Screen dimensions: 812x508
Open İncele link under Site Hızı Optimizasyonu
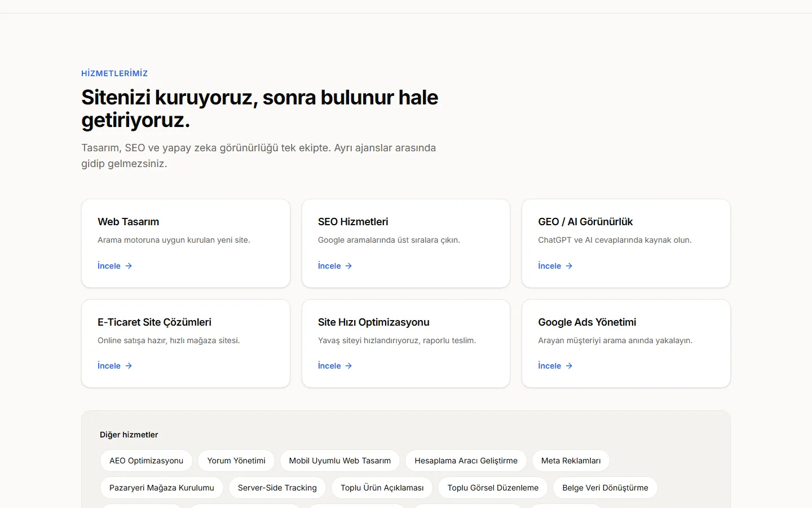pyautogui.click(x=335, y=366)
